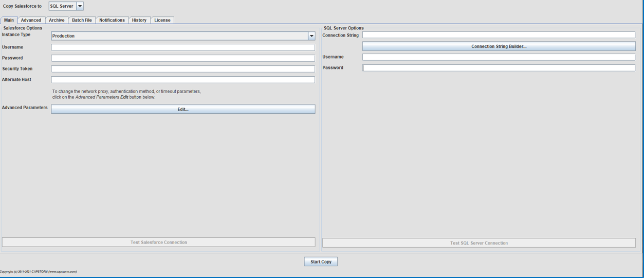Expand the Instance Type combo box arrow
The image size is (644, 278).
pos(311,36)
